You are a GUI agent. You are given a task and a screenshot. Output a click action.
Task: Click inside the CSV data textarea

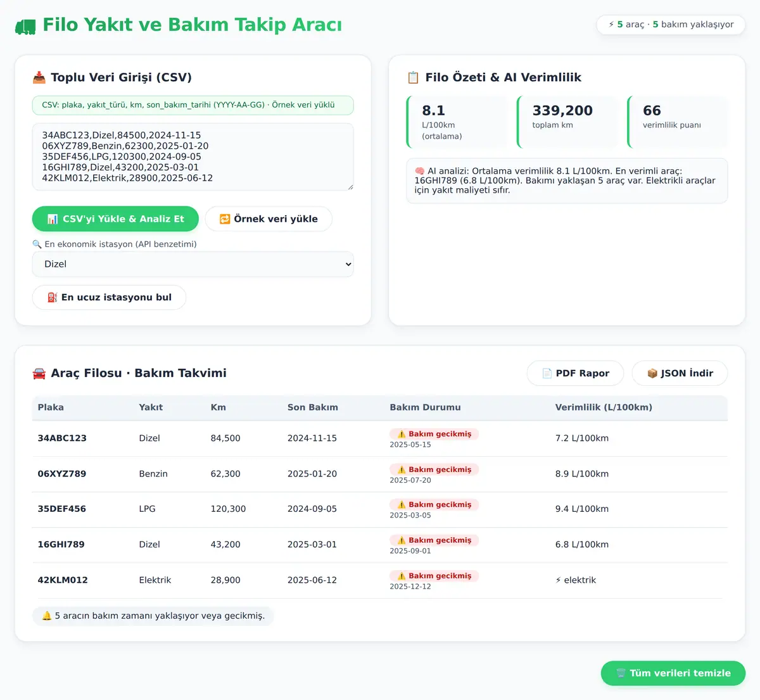(x=193, y=157)
